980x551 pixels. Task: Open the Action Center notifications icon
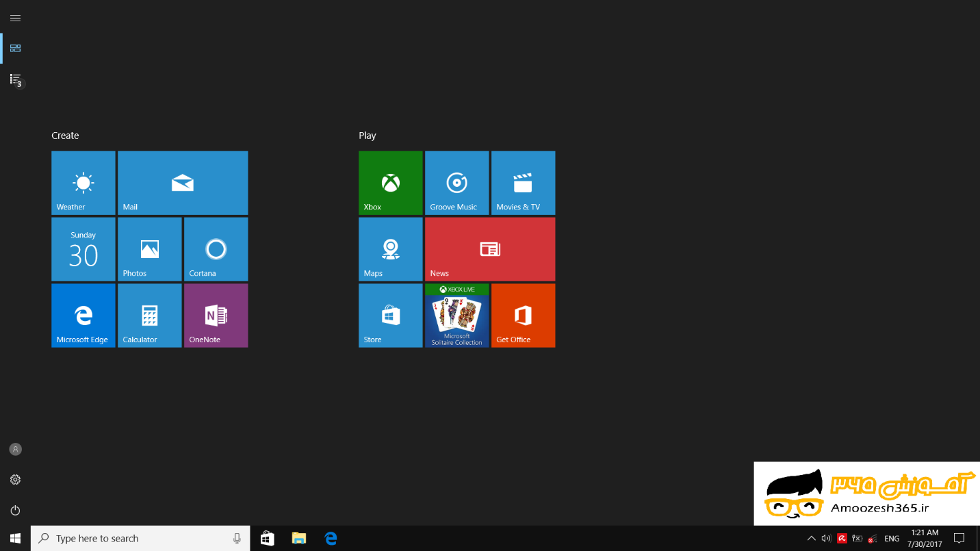pyautogui.click(x=959, y=539)
